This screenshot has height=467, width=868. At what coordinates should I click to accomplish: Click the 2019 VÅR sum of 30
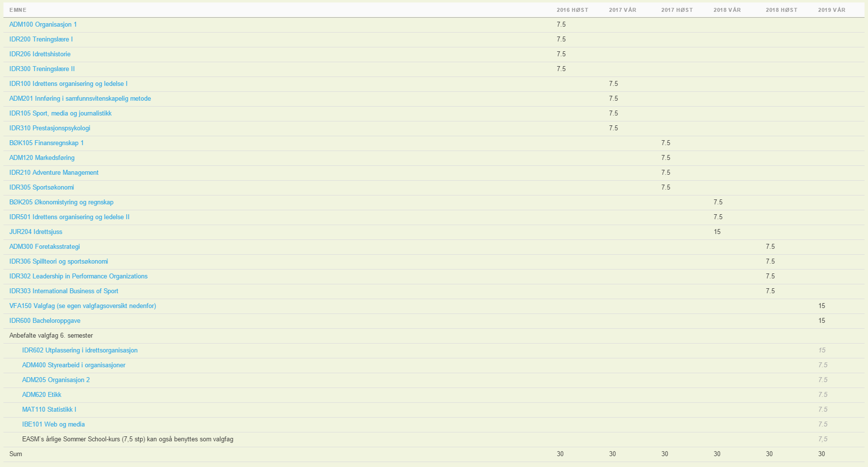click(x=822, y=454)
